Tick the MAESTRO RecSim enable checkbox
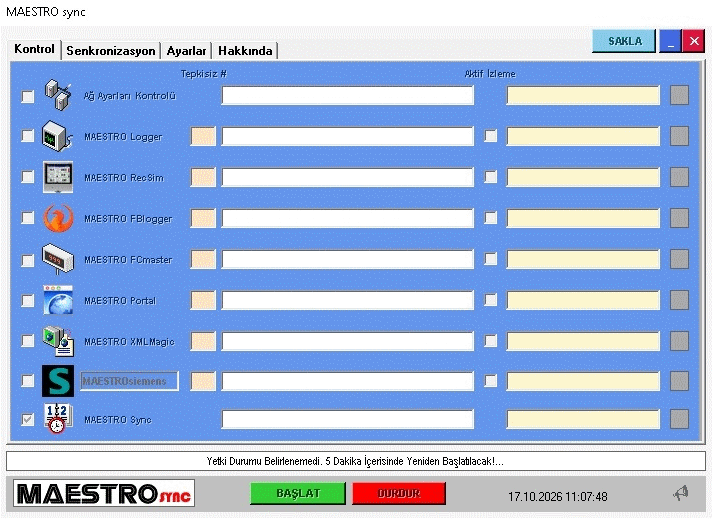 (x=28, y=177)
